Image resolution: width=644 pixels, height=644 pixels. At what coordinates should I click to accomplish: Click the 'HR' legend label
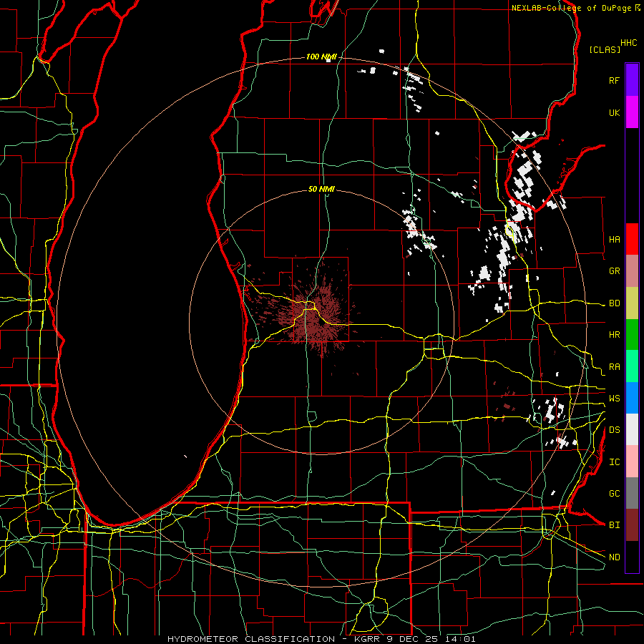pos(615,335)
